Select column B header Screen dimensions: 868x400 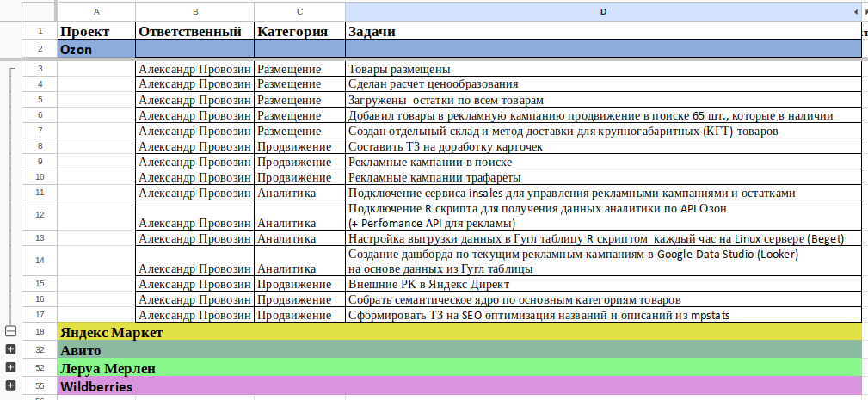coord(195,11)
